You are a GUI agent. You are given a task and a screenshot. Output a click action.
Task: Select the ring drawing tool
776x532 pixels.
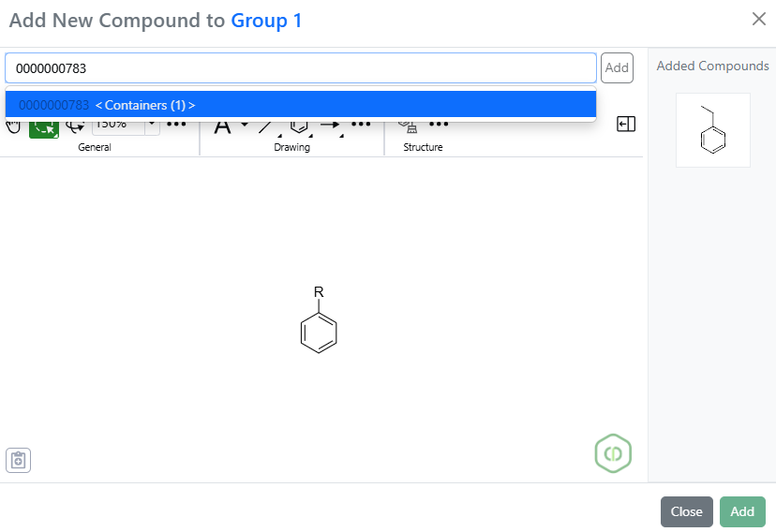299,126
